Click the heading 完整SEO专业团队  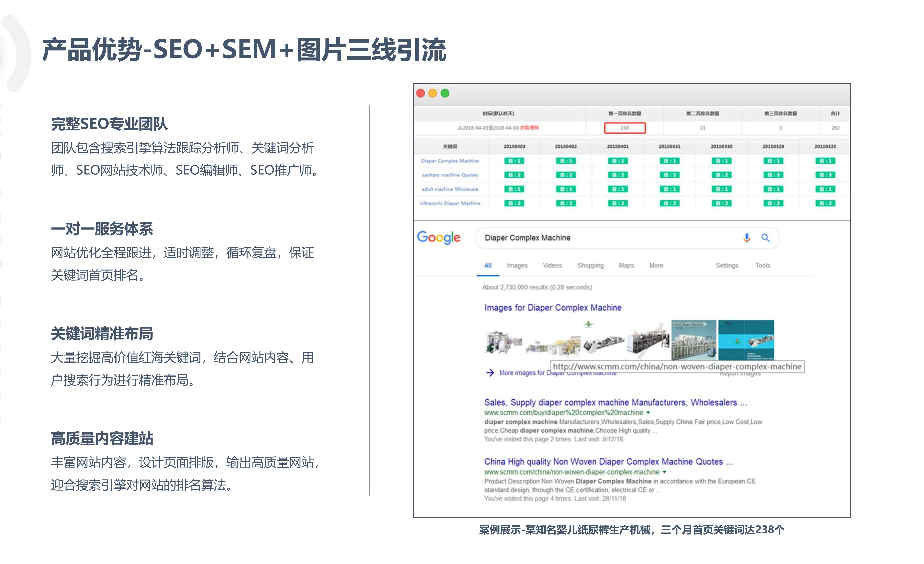click(x=109, y=124)
